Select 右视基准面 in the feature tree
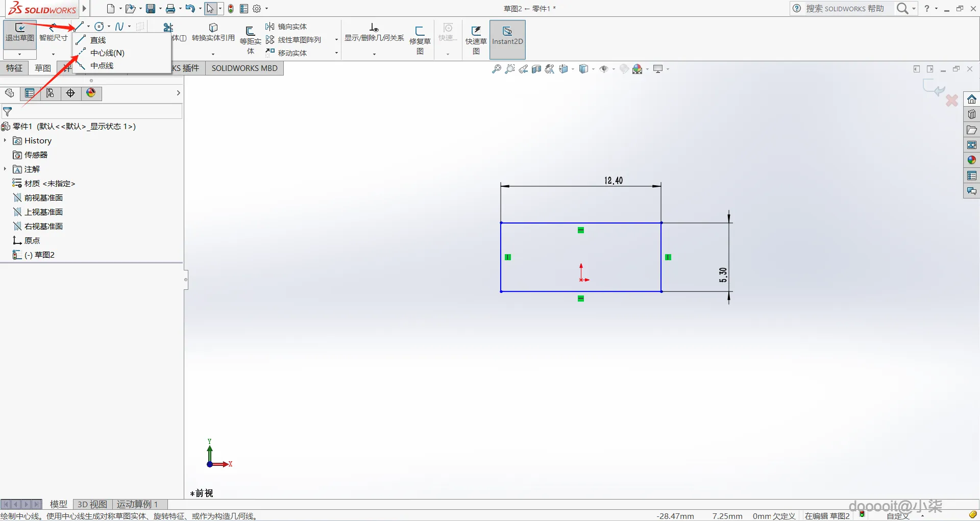Viewport: 980px width, 521px height. 38,226
